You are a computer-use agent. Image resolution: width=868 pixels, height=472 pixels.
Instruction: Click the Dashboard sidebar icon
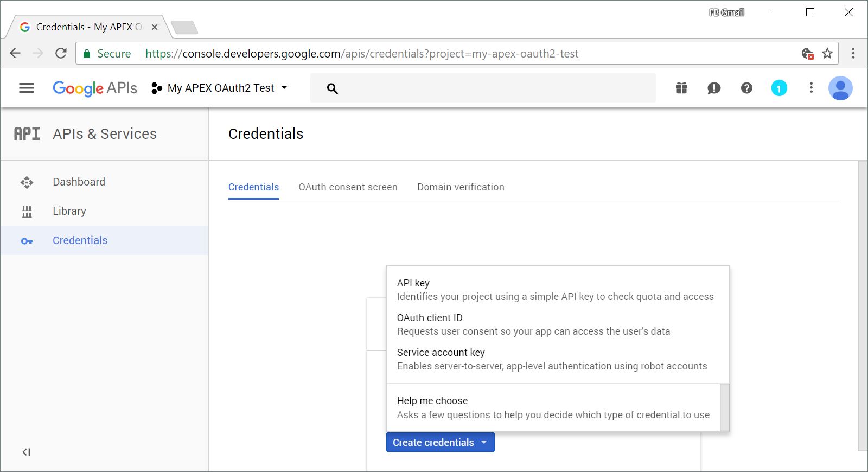[x=27, y=182]
